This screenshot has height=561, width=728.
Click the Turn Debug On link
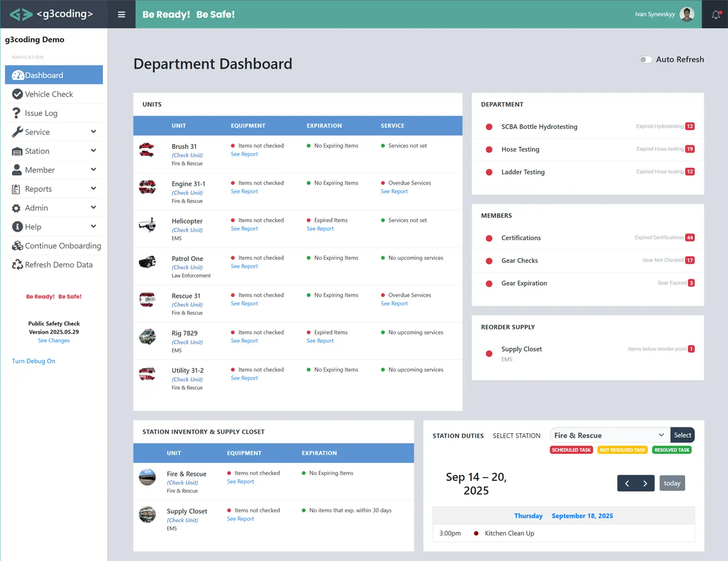(34, 361)
